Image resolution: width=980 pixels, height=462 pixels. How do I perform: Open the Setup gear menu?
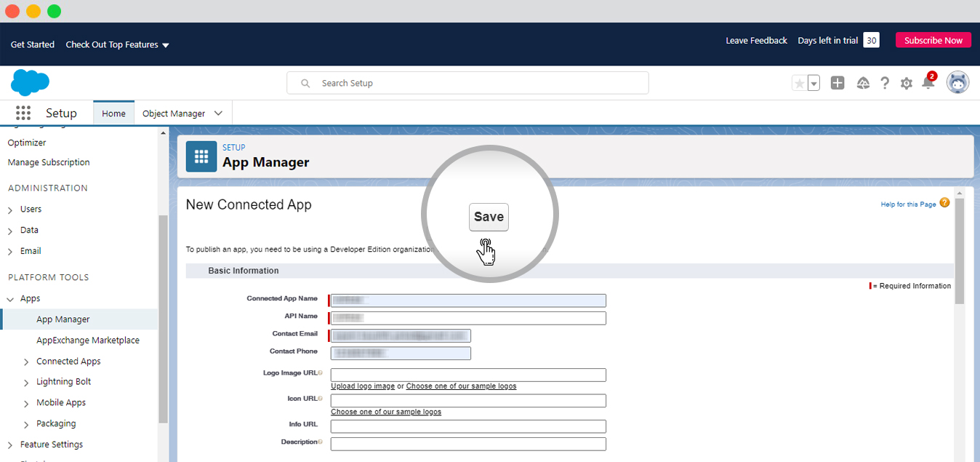[x=907, y=84]
